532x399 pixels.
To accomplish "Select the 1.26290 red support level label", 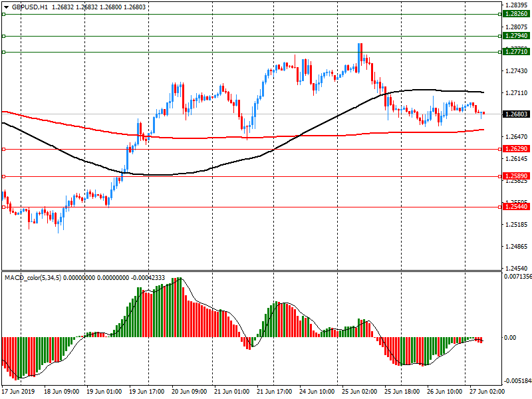I will coord(517,149).
